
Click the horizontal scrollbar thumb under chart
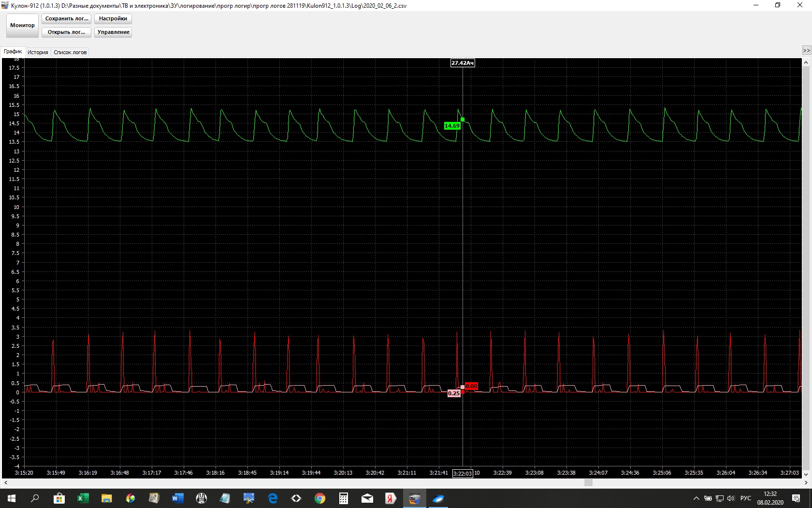point(588,483)
